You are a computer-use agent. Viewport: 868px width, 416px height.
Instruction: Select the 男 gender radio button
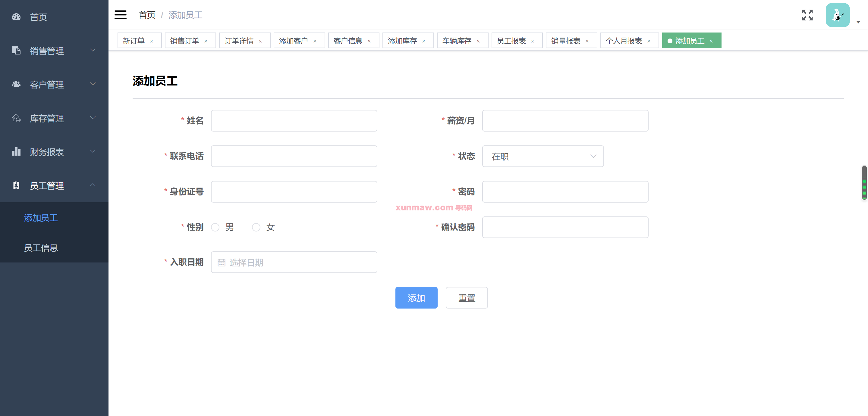pyautogui.click(x=215, y=227)
